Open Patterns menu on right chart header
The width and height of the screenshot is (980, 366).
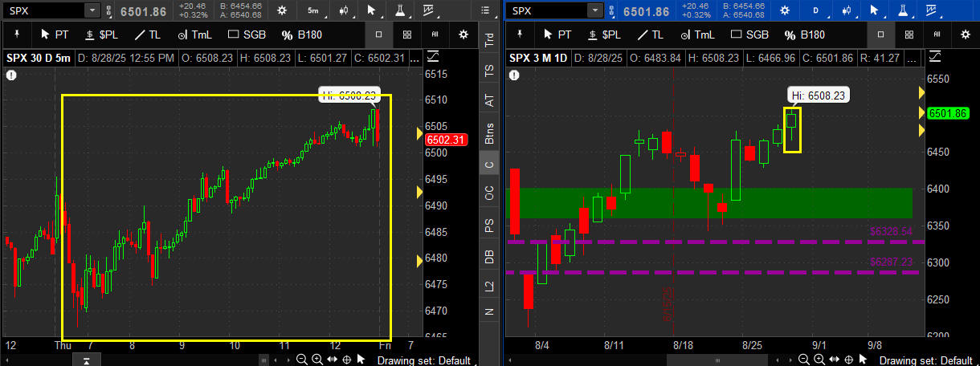[930, 10]
